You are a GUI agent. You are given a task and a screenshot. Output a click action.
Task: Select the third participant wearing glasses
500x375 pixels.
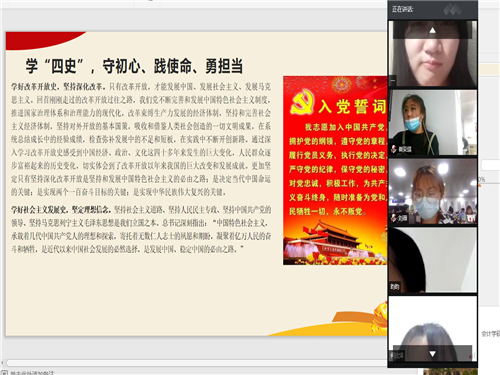click(x=433, y=191)
